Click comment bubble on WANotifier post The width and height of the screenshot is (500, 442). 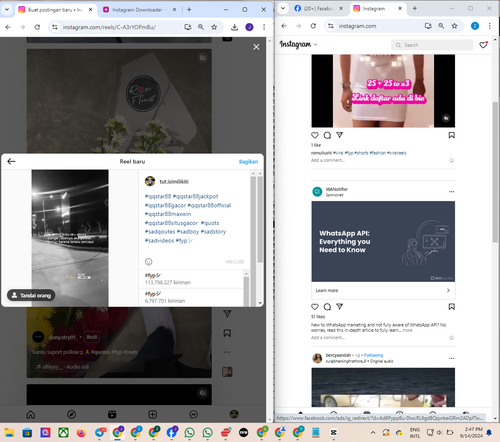(x=327, y=307)
